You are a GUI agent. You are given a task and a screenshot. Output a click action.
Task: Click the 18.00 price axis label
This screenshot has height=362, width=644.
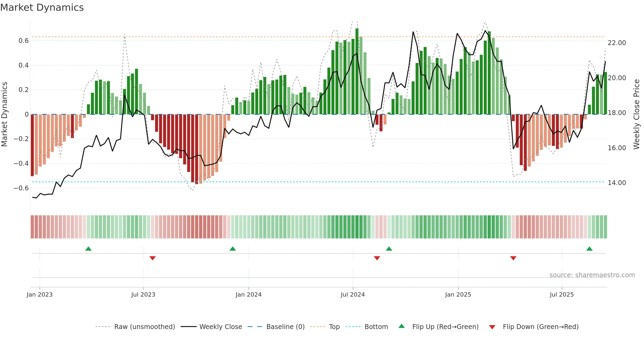(x=617, y=113)
